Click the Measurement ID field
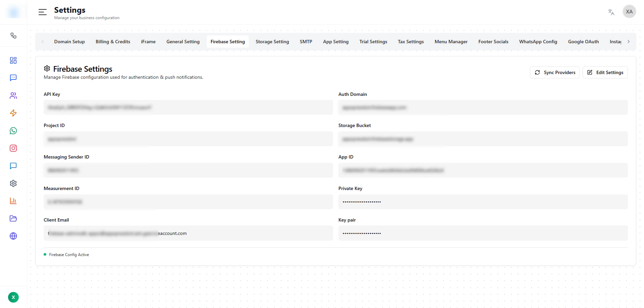644x308 pixels. (x=188, y=202)
